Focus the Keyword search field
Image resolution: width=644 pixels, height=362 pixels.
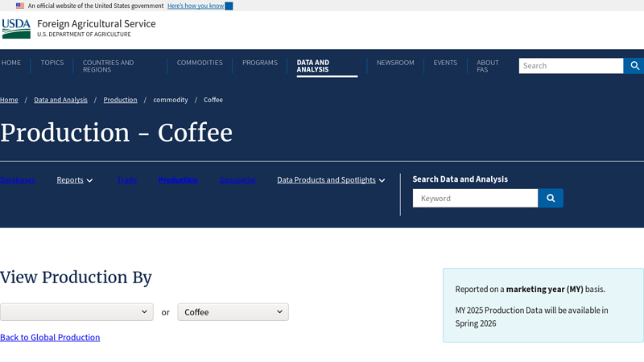pyautogui.click(x=475, y=198)
